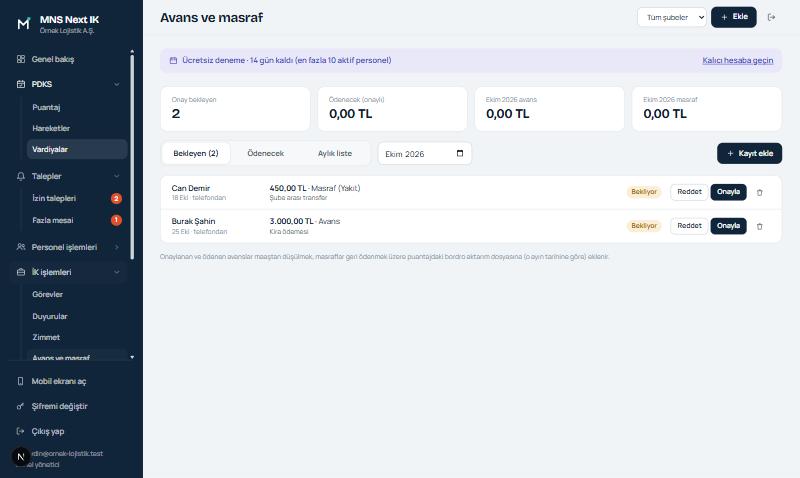Open Zimmet in the sidebar
The image size is (800, 478).
[x=77, y=337]
